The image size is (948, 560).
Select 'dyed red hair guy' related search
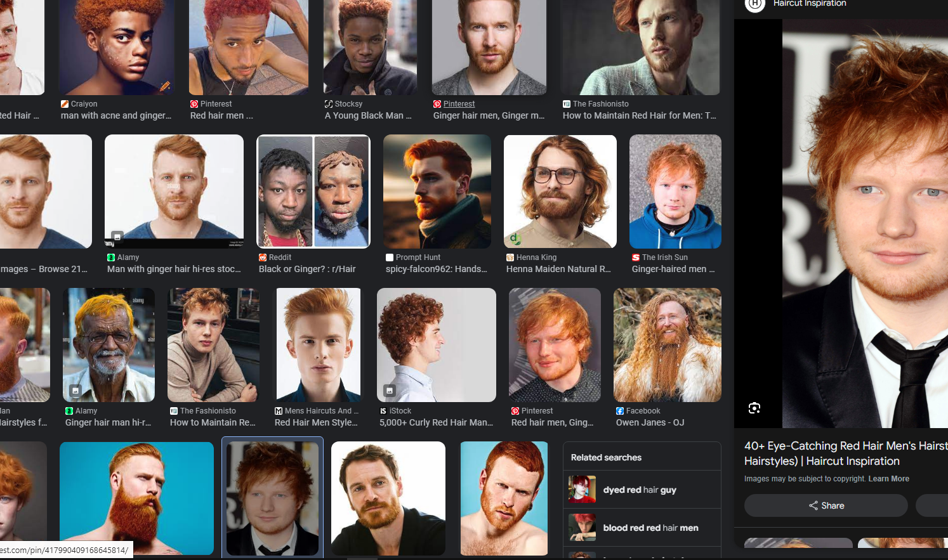[641, 490]
